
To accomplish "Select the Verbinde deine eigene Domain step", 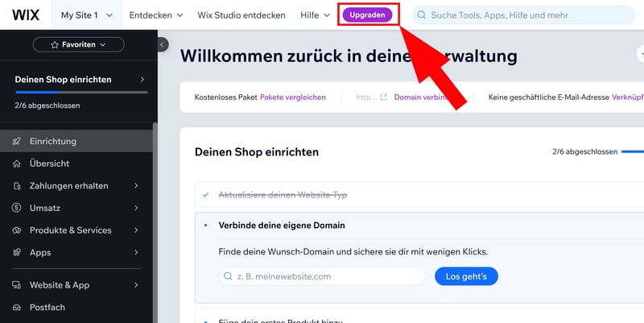I will click(x=282, y=226).
